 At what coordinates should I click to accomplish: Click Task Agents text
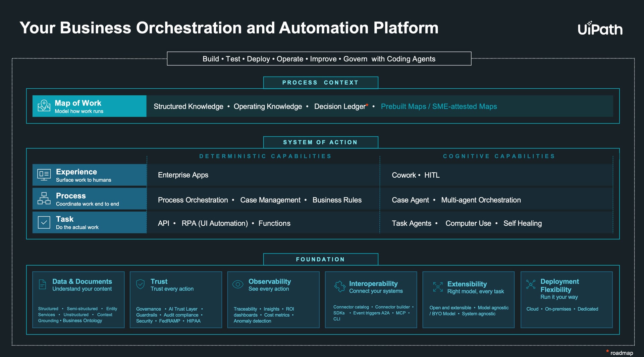[412, 223]
